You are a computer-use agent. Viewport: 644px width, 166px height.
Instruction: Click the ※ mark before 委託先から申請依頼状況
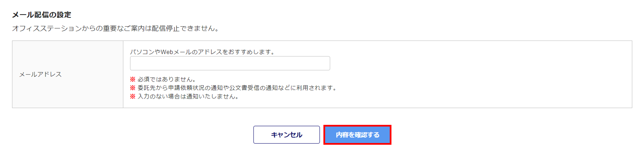coord(133,88)
